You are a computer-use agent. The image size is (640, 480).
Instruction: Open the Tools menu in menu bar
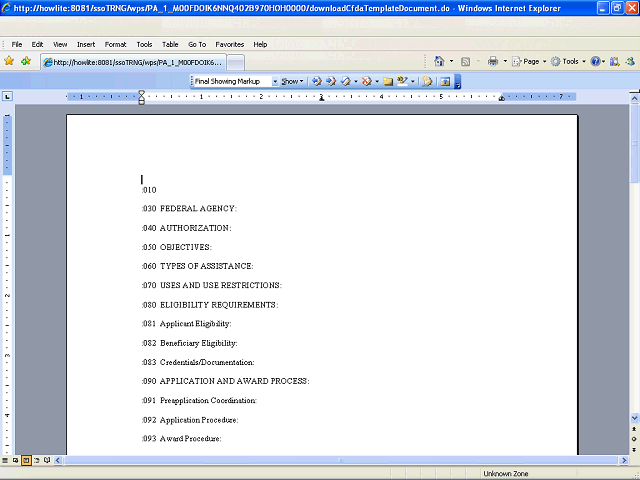(x=144, y=44)
